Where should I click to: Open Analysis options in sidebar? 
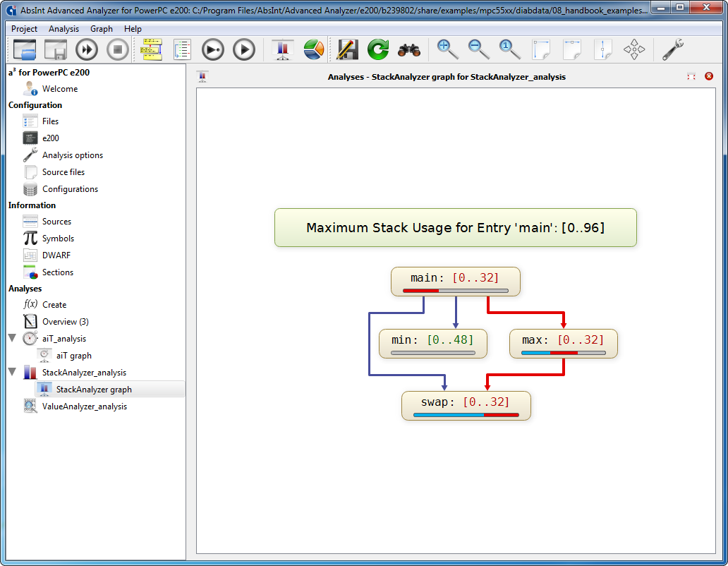pyautogui.click(x=73, y=155)
